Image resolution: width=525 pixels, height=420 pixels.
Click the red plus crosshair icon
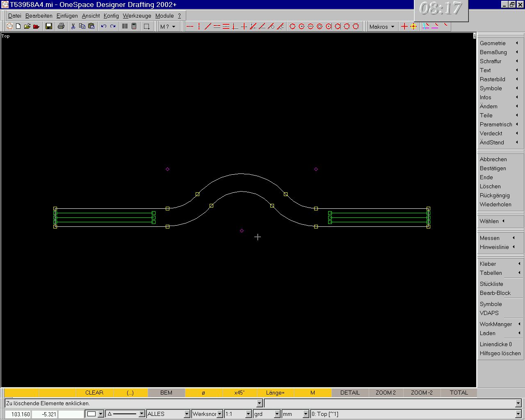pyautogui.click(x=404, y=26)
